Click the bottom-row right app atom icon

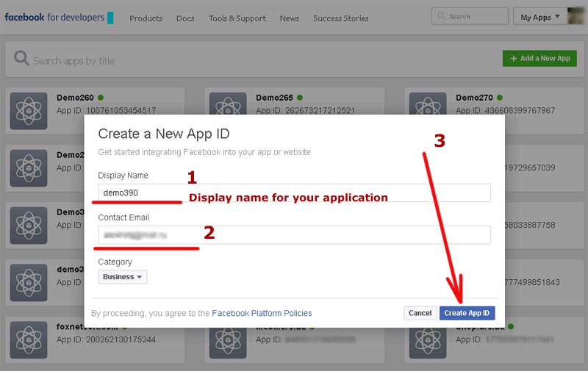pyautogui.click(x=428, y=343)
